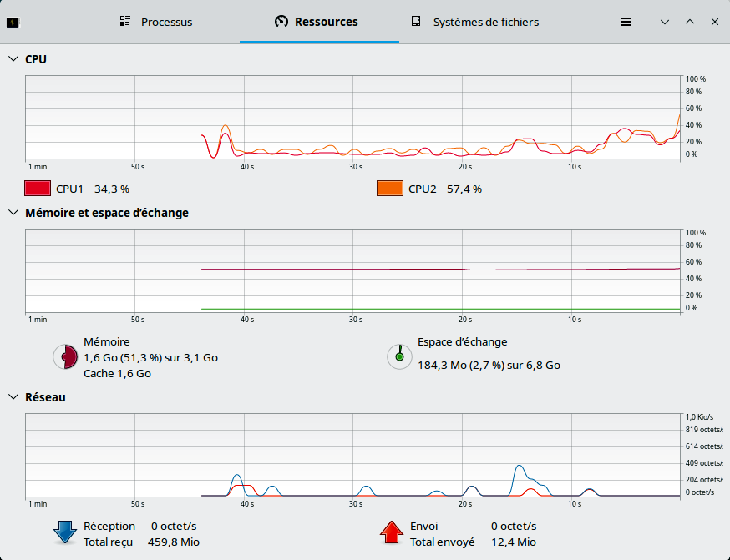730x560 pixels.
Task: Click the Envoi 0 octet/s rate
Action: [514, 526]
